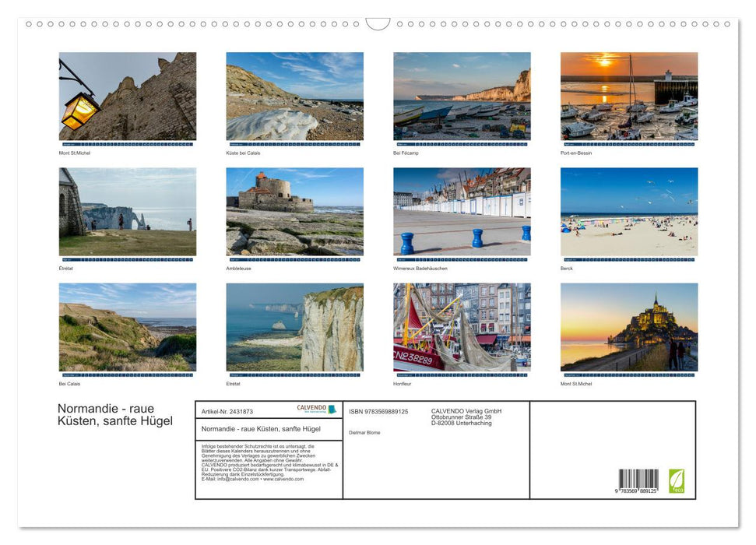
Task: Click the calendar hanger notch at top
Action: click(x=378, y=24)
